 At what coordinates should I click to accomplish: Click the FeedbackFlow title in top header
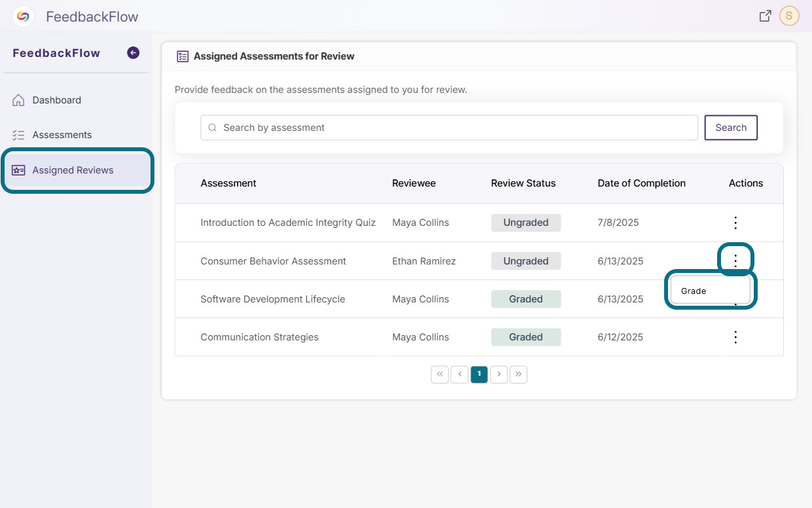click(x=92, y=17)
